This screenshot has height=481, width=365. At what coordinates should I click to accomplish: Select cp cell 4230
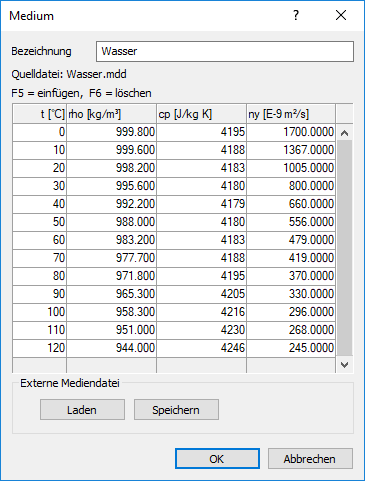pos(202,330)
